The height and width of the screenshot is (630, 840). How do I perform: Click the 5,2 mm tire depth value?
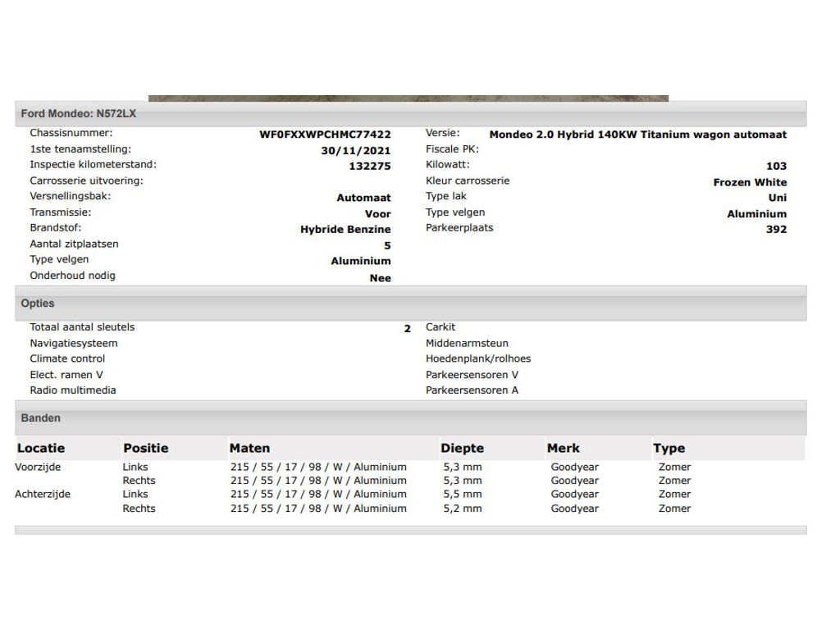[x=463, y=509]
